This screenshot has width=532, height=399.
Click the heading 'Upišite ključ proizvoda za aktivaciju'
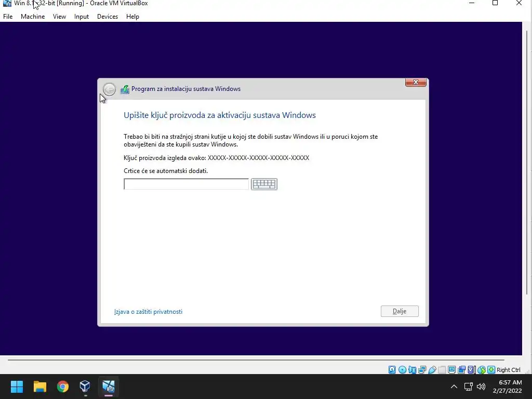click(220, 115)
